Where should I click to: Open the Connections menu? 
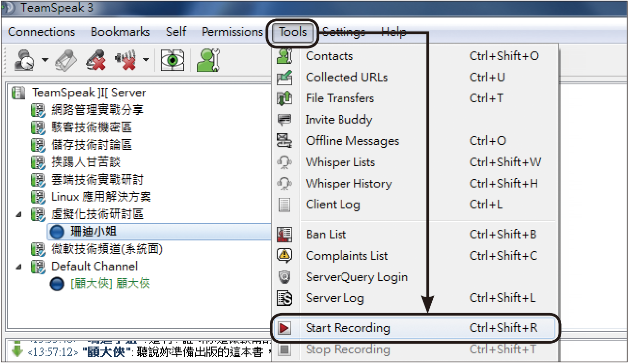point(42,32)
